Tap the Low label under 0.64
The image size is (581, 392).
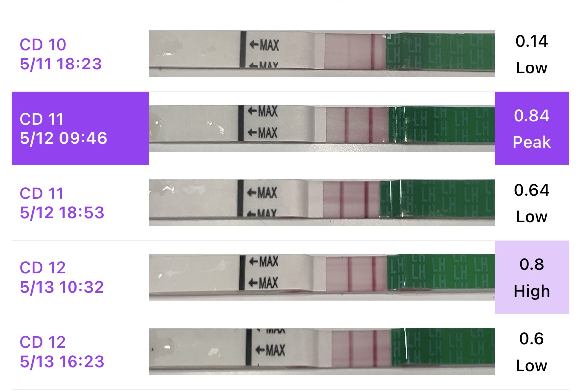532,217
